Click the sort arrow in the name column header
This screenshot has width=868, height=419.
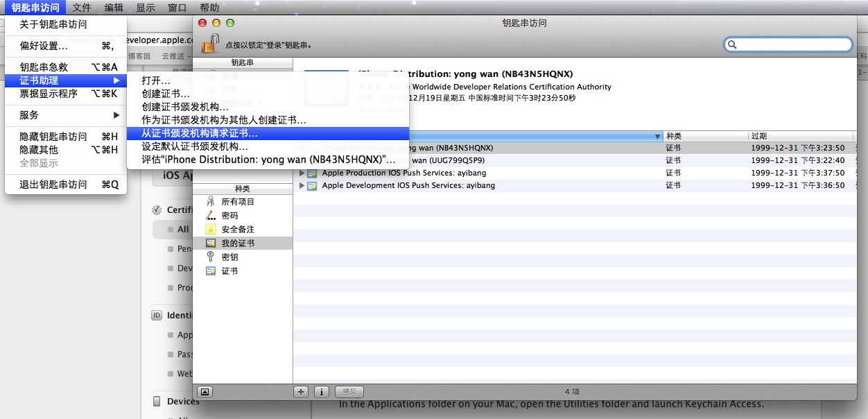[657, 136]
